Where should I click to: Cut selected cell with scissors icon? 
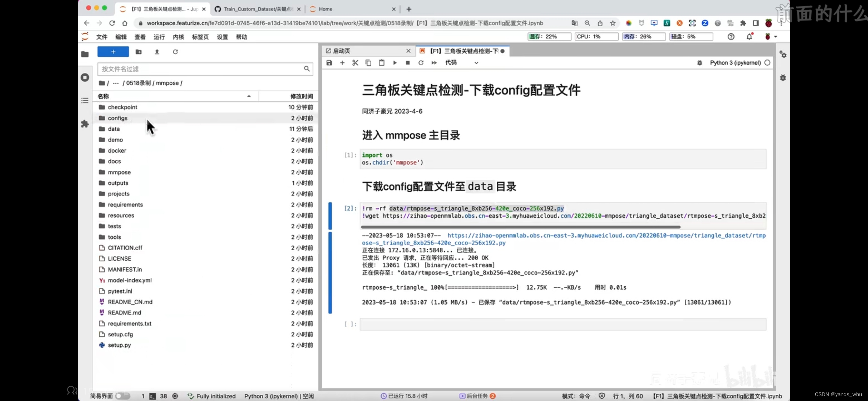point(355,63)
